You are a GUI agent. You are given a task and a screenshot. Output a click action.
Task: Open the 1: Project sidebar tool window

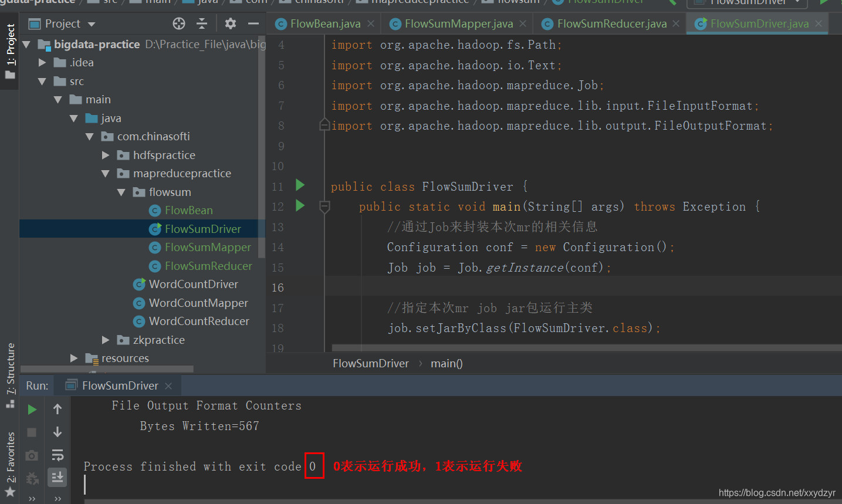point(10,52)
